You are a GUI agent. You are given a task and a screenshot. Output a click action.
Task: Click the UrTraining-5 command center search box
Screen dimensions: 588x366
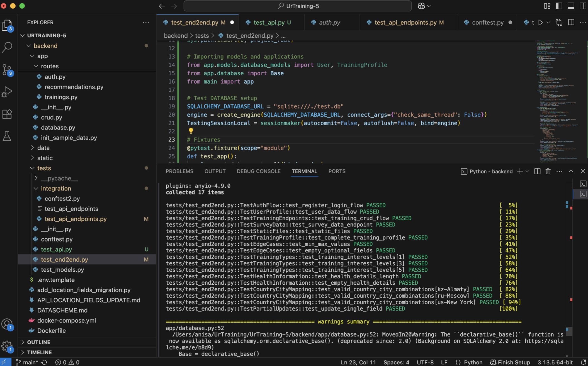tap(297, 6)
